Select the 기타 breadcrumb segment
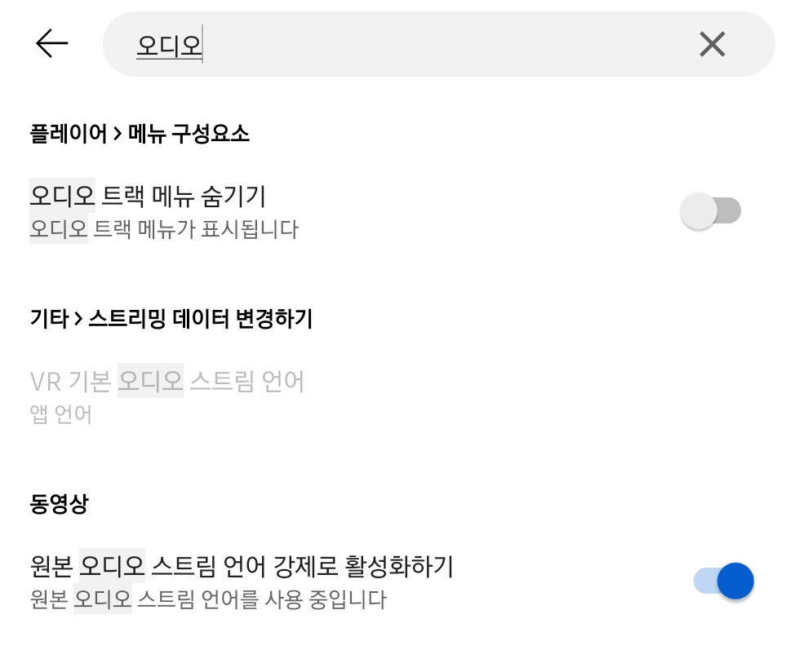 (x=49, y=319)
